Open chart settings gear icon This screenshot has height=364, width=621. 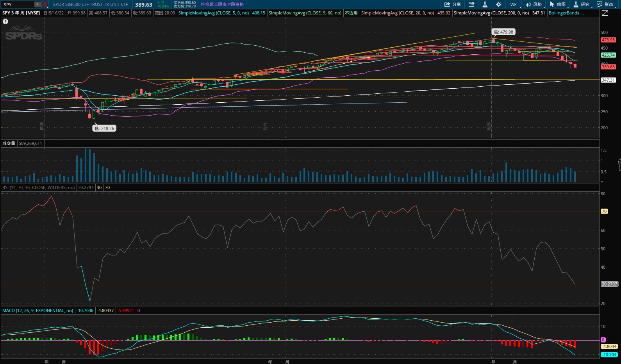(x=498, y=4)
